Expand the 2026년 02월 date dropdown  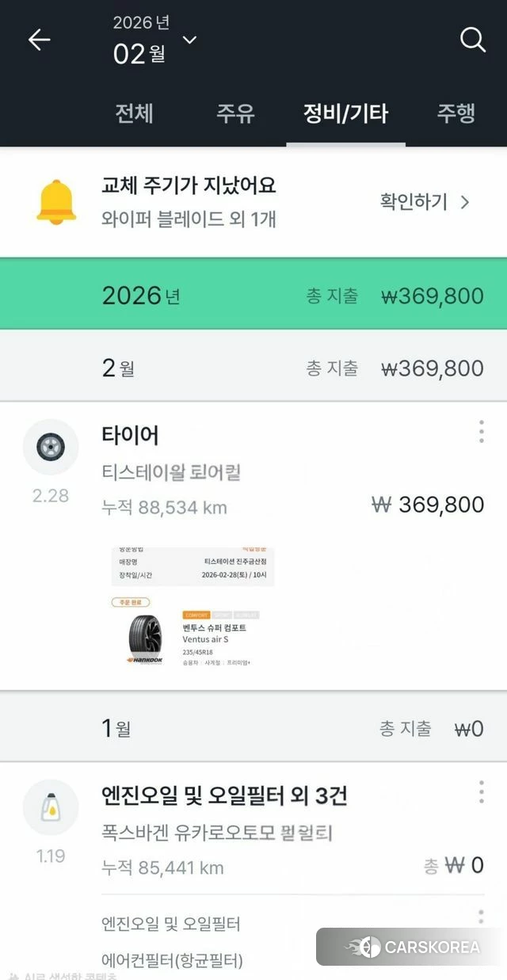[x=189, y=40]
